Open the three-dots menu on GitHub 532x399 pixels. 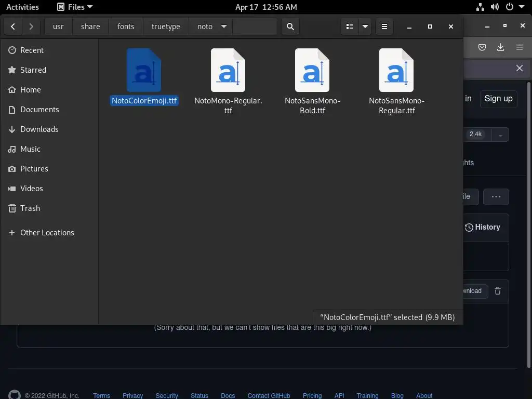point(496,197)
